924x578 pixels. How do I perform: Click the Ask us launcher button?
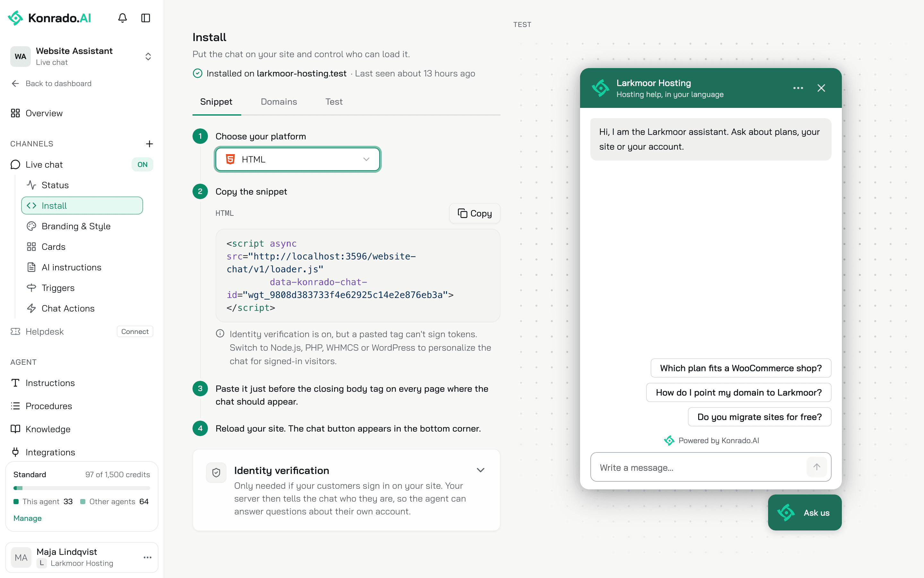(x=805, y=512)
